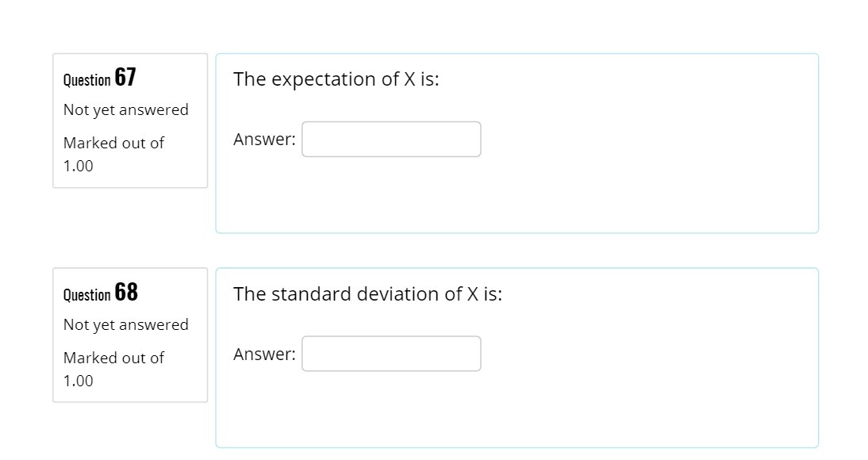Image resolution: width=868 pixels, height=460 pixels.
Task: Click 'Marked out of 1.00' for Question 67
Action: point(113,154)
